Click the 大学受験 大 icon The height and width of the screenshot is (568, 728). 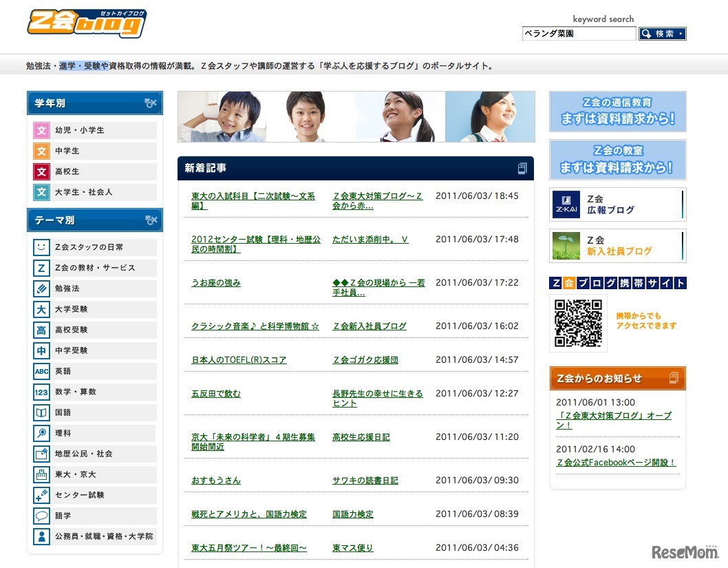click(x=41, y=309)
